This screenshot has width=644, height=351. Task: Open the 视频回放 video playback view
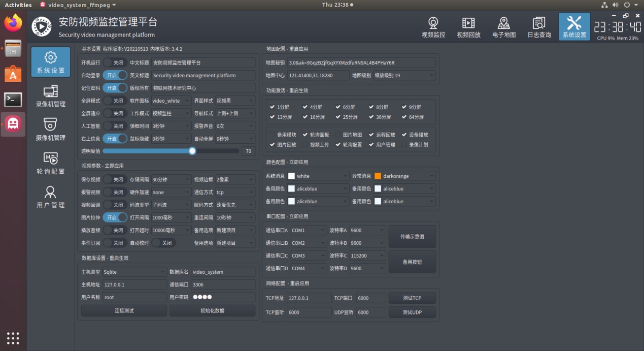pos(468,27)
